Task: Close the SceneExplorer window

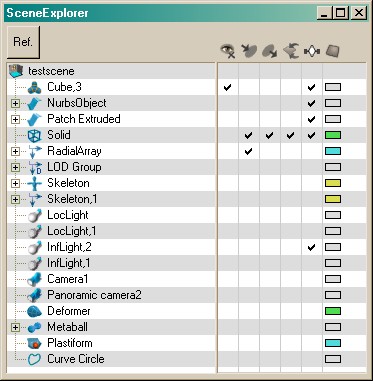Action: coord(359,13)
